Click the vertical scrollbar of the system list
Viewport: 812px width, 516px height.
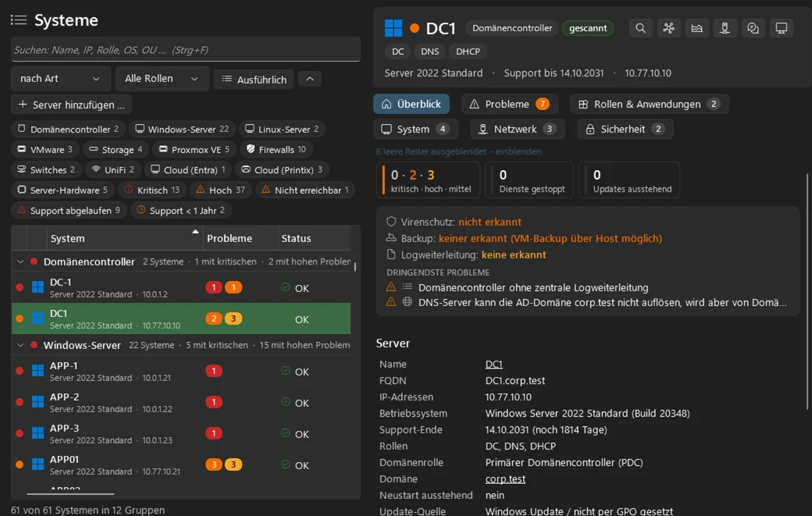pos(355,266)
